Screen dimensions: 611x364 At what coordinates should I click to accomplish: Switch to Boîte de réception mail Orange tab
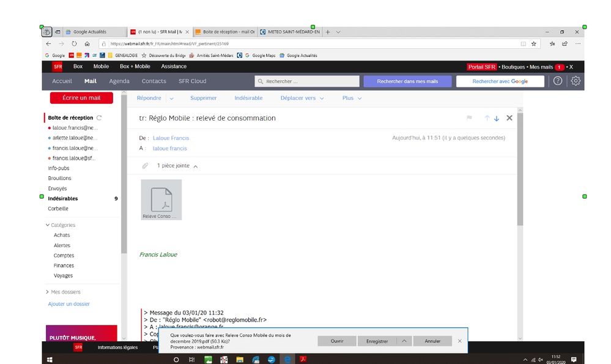pyautogui.click(x=225, y=32)
